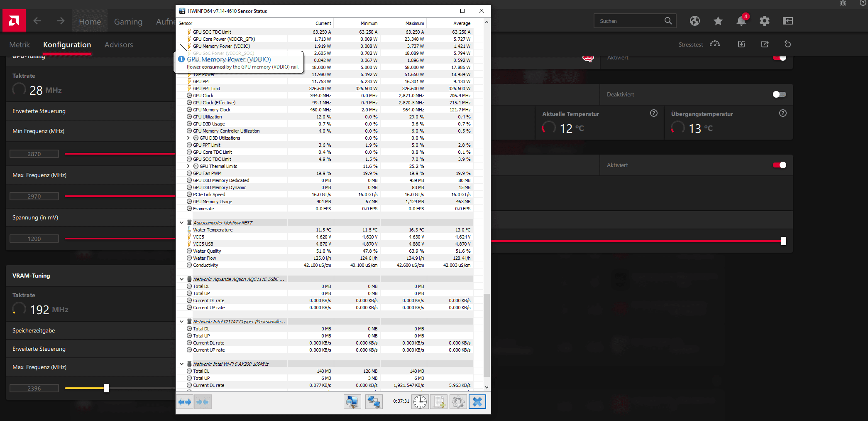The width and height of the screenshot is (868, 421).
Task: Click expand columns arrows button in HWiNFO
Action: click(x=185, y=402)
